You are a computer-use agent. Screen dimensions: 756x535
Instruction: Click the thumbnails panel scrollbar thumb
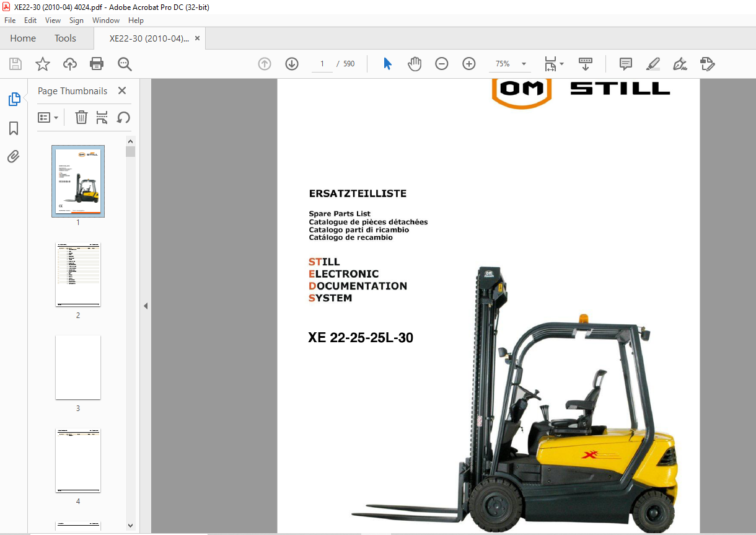[130, 152]
